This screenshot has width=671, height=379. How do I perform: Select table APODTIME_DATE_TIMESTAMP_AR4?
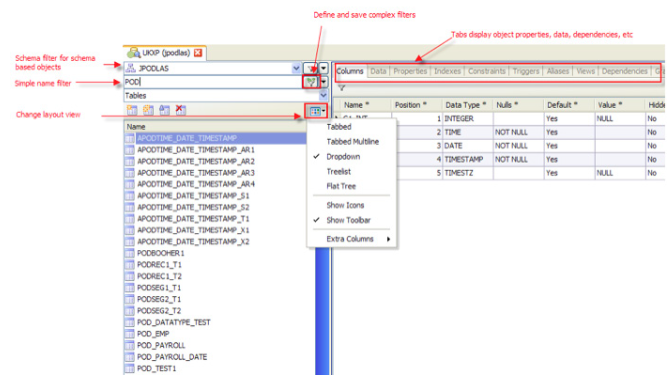(x=196, y=184)
